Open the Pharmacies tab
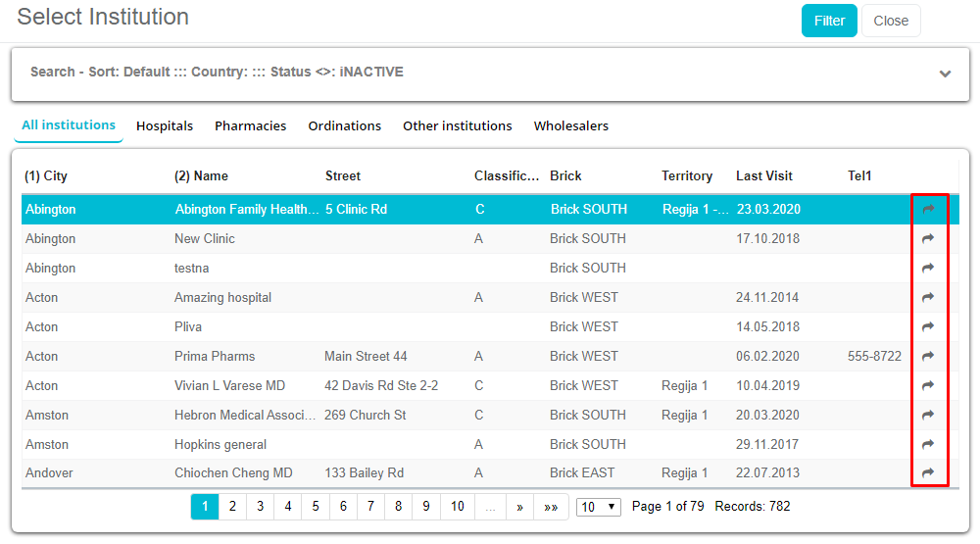The width and height of the screenshot is (980, 544). pyautogui.click(x=251, y=126)
